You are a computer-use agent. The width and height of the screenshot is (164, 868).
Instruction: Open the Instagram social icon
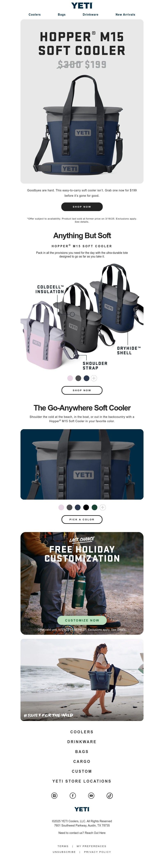pos(54,796)
